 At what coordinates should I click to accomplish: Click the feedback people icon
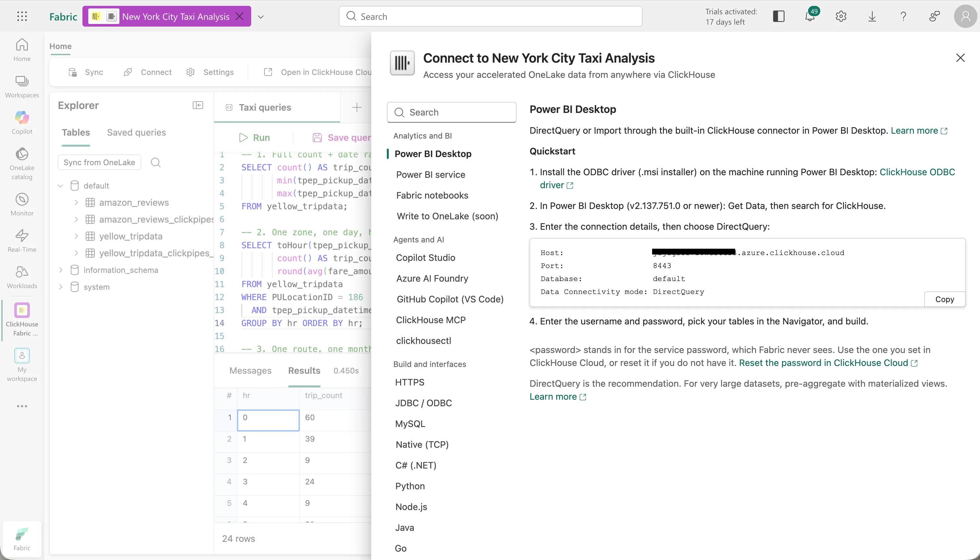[x=935, y=16]
